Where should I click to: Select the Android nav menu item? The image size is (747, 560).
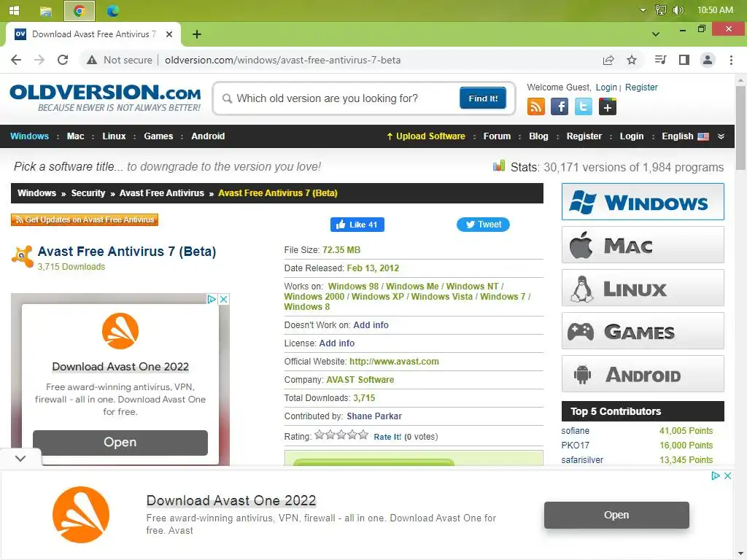(208, 136)
